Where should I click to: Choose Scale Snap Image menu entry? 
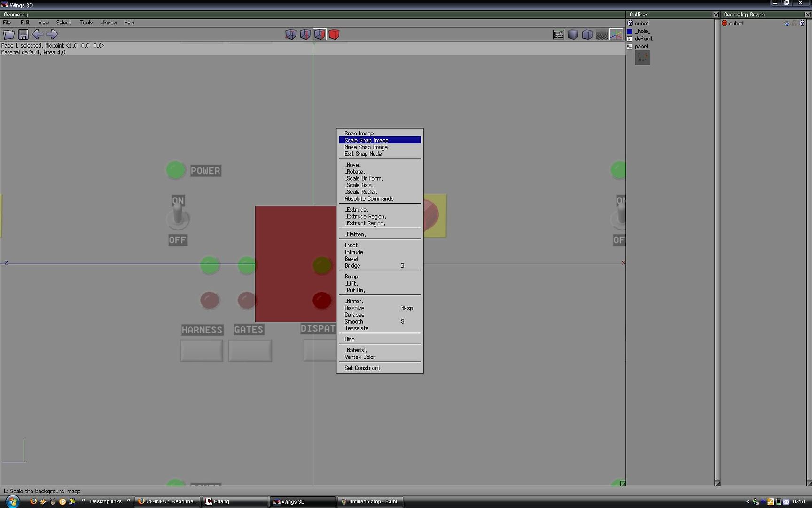(x=380, y=140)
